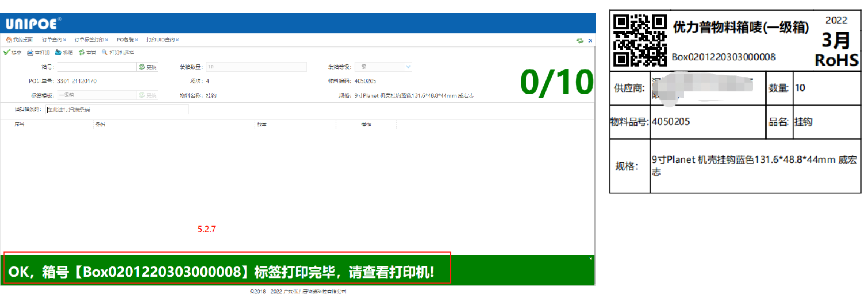This screenshot has height=298, width=868.
Task: Switch to the 订单查询 tab
Action: [52, 40]
